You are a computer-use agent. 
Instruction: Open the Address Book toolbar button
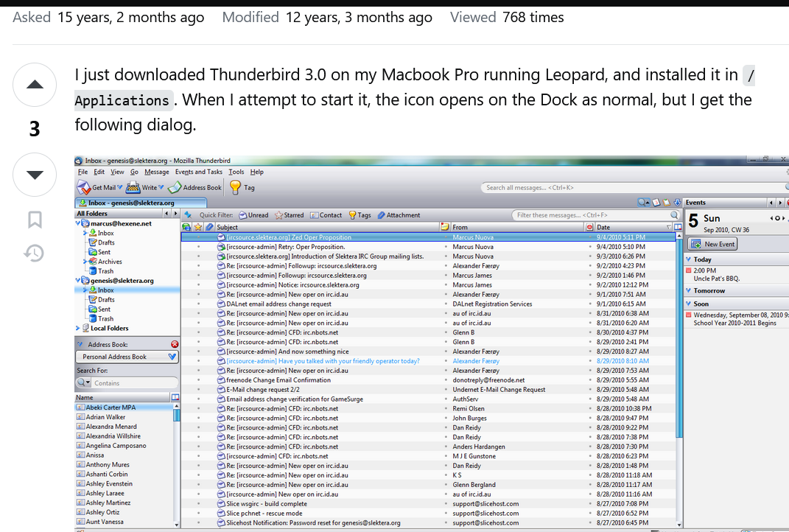pyautogui.click(x=175, y=187)
